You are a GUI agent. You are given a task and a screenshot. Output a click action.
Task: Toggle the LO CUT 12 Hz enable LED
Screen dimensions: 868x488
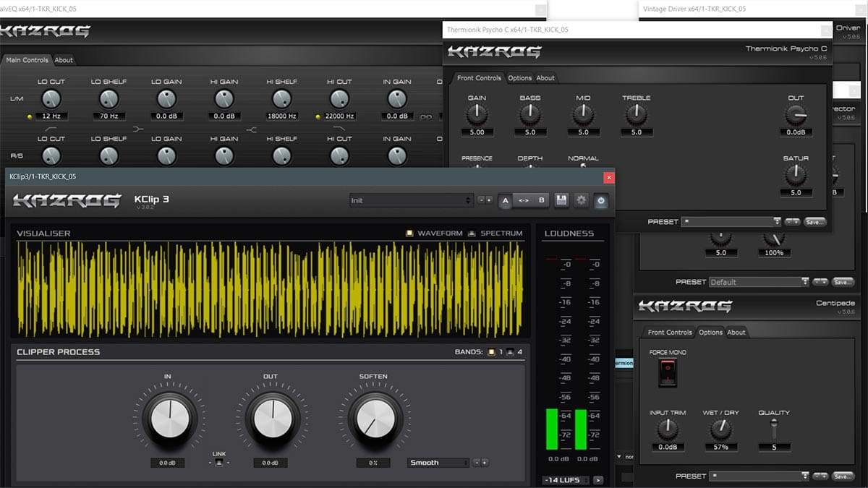[30, 116]
